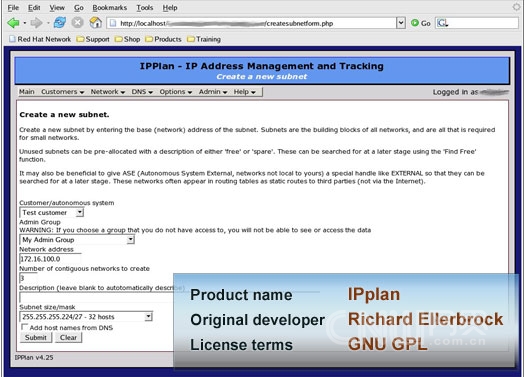Open the DNS menu in IPPlan
This screenshot has width=525, height=377.
pyautogui.click(x=142, y=92)
